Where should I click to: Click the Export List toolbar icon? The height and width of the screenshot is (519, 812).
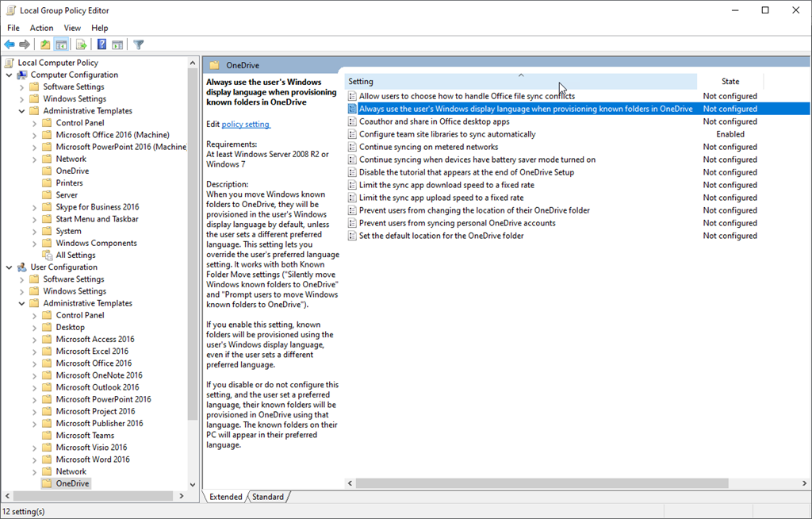tap(81, 44)
